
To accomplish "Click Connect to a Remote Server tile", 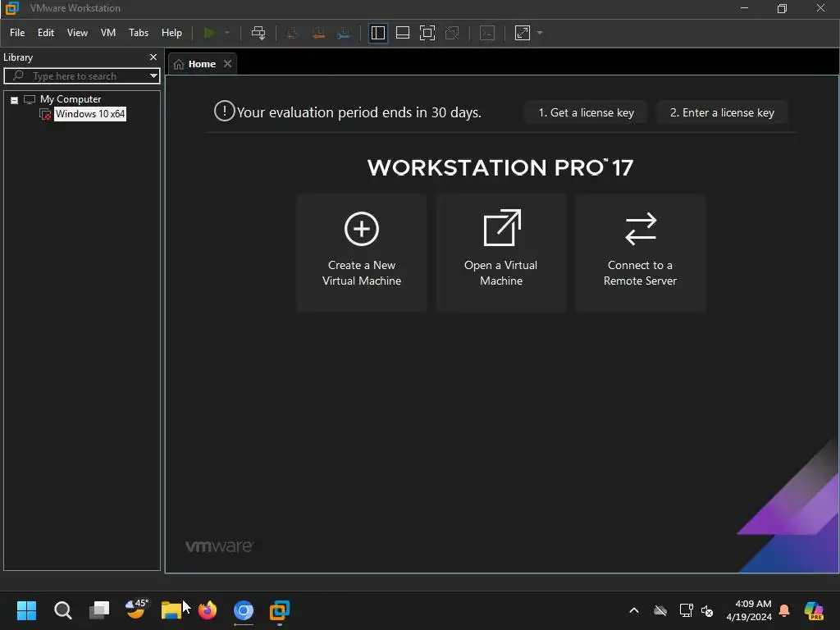I will coord(640,253).
